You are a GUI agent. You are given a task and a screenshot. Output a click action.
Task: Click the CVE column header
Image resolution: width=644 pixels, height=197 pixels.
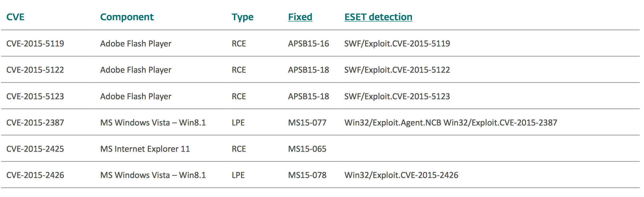pyautogui.click(x=15, y=17)
